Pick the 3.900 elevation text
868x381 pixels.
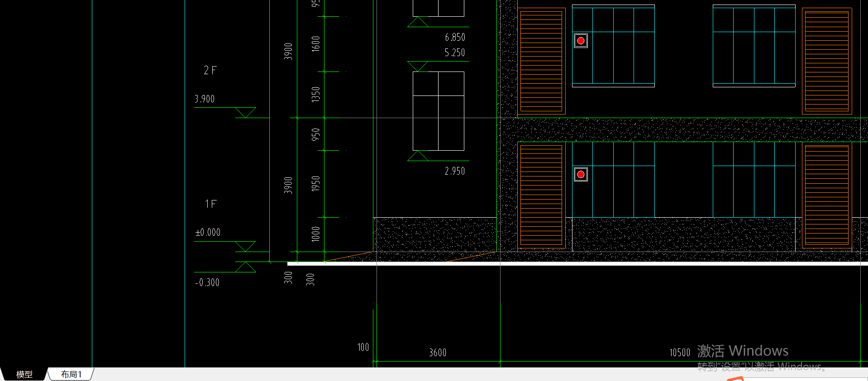[205, 99]
